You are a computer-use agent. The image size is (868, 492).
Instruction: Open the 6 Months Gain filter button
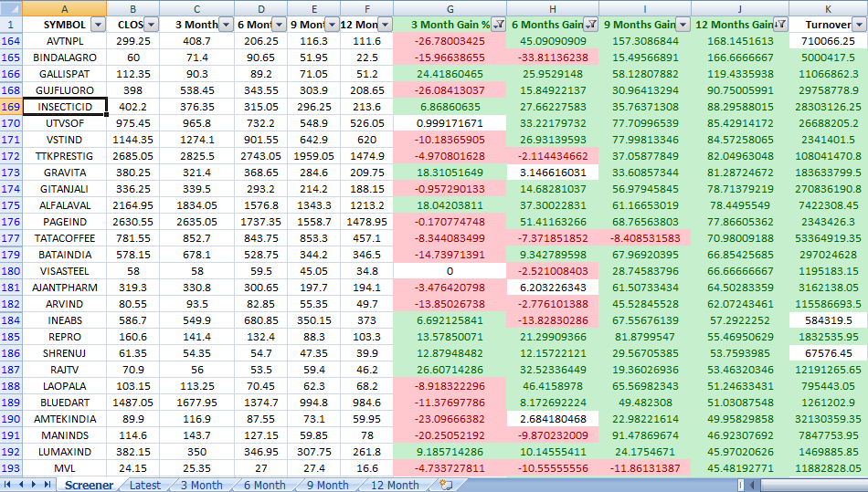pyautogui.click(x=590, y=25)
